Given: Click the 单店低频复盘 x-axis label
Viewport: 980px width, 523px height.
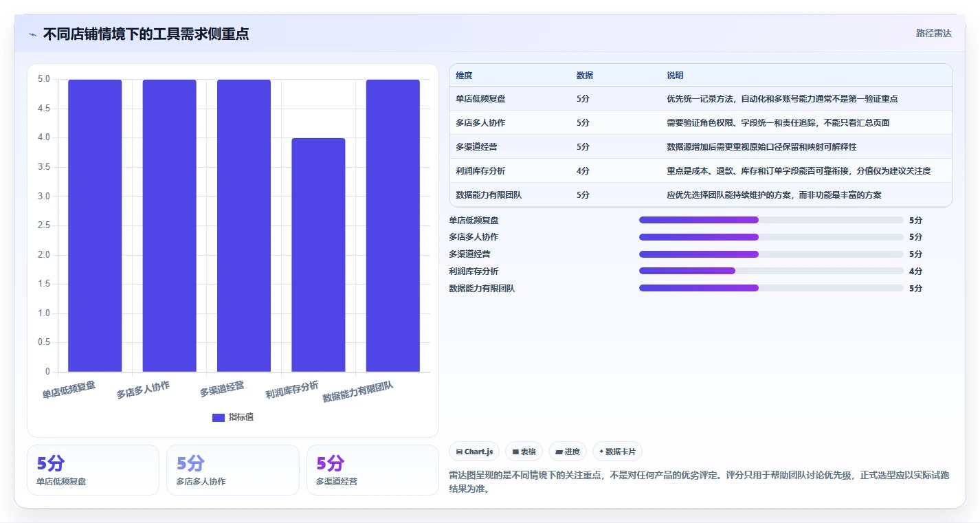Looking at the screenshot, I should [x=69, y=390].
